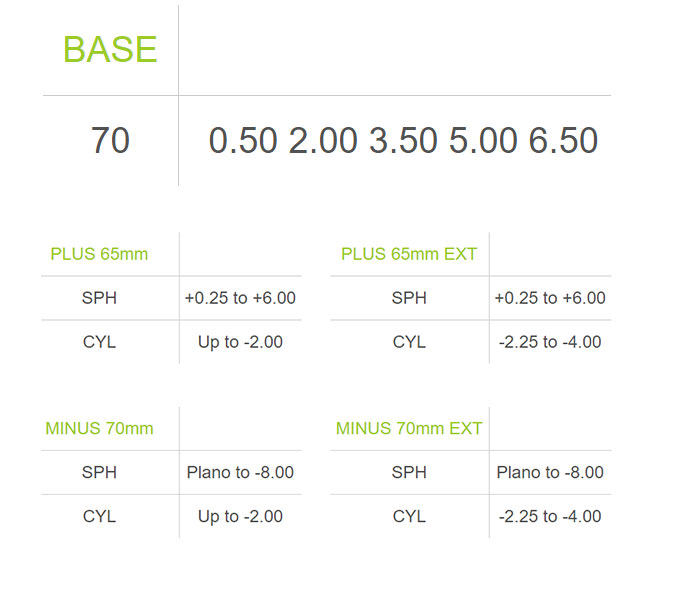
Task: Select the base value 70 cell
Action: pos(110,140)
